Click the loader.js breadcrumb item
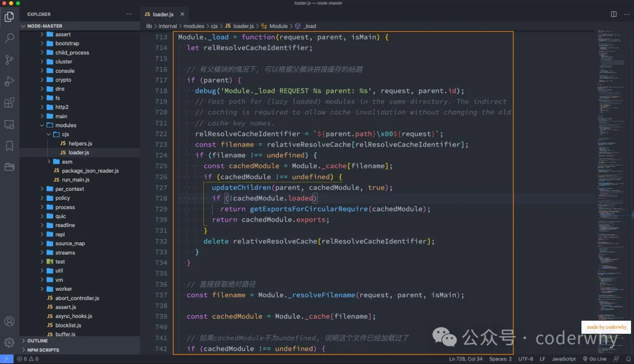Screen dimensions: 634x364 point(239,26)
